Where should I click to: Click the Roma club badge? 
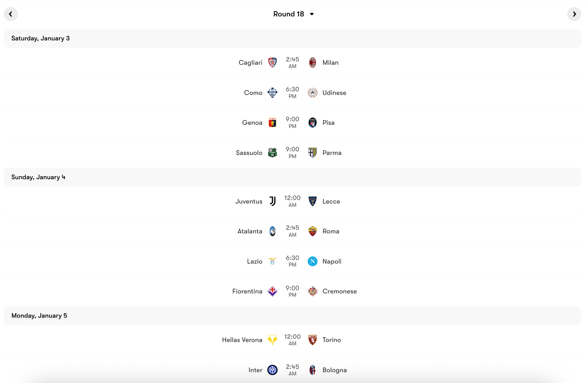click(312, 231)
